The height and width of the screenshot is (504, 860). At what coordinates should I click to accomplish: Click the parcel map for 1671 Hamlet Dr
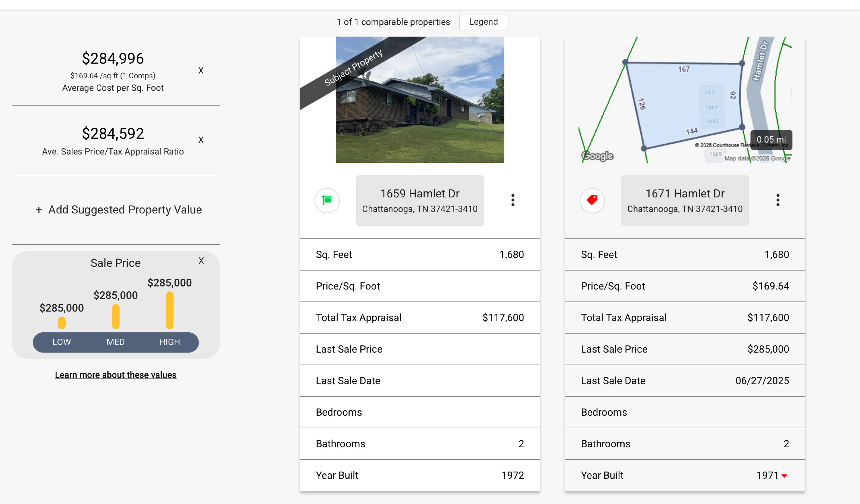point(683,102)
